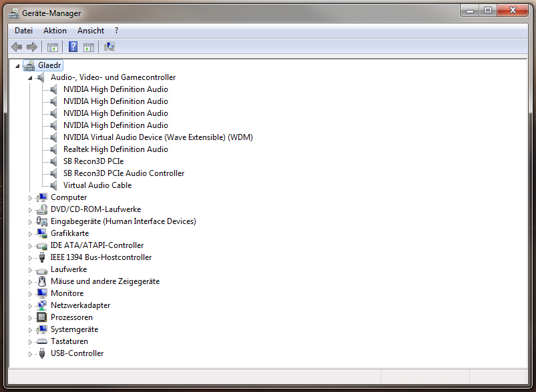Click the Forward arrow toolbar icon
Image resolution: width=536 pixels, height=392 pixels.
coord(32,47)
